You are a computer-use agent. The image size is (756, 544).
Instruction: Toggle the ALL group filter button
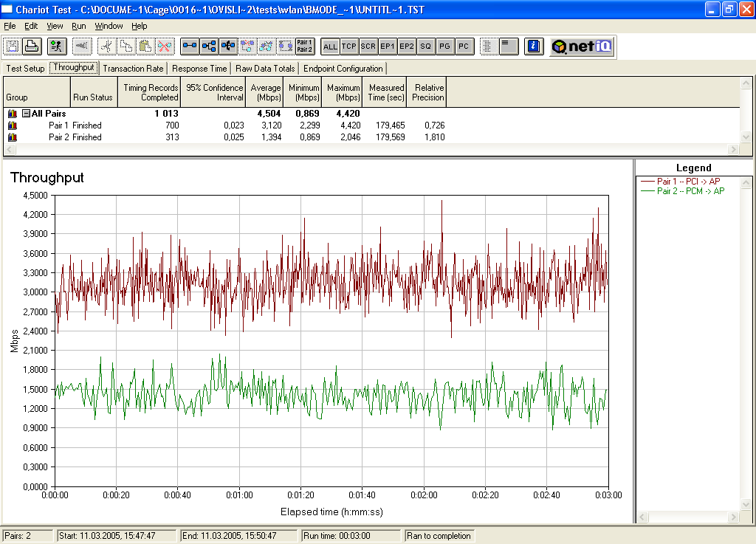click(330, 47)
